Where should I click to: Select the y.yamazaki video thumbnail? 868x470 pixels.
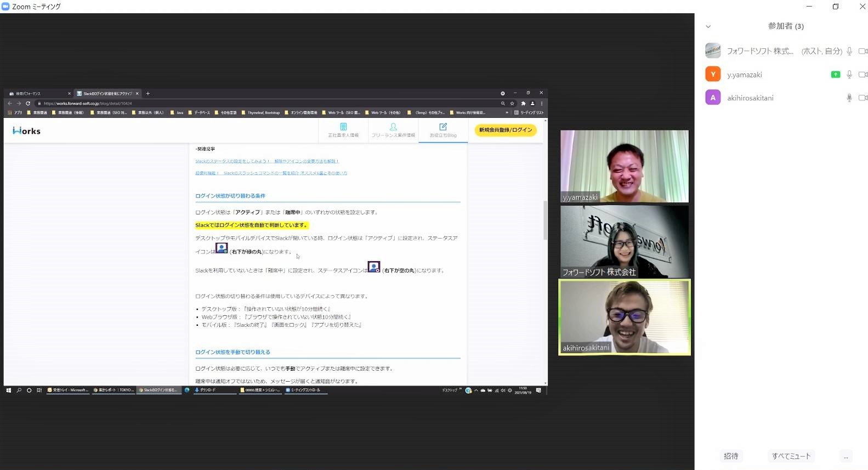click(624, 166)
